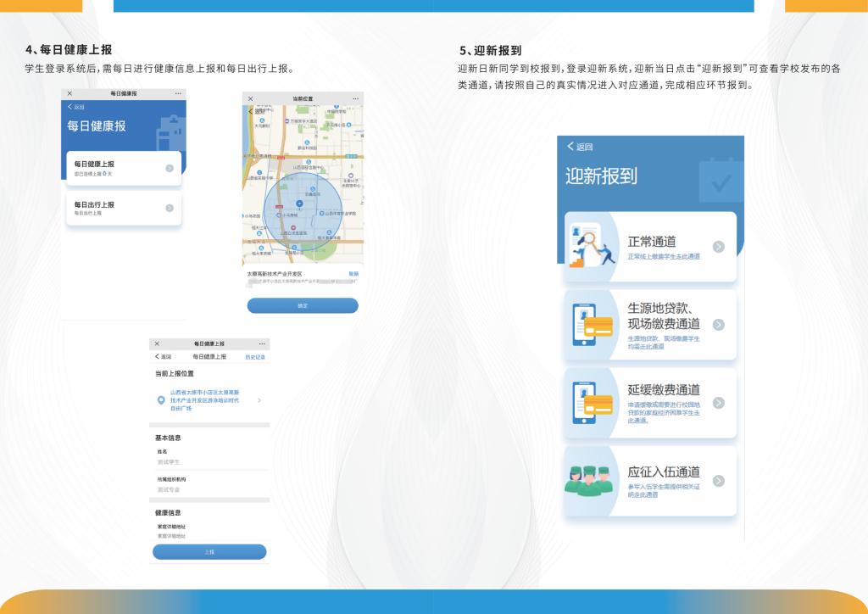Screen dimensions: 868x614
Task: Expand the current report location chevron
Action: tap(259, 399)
